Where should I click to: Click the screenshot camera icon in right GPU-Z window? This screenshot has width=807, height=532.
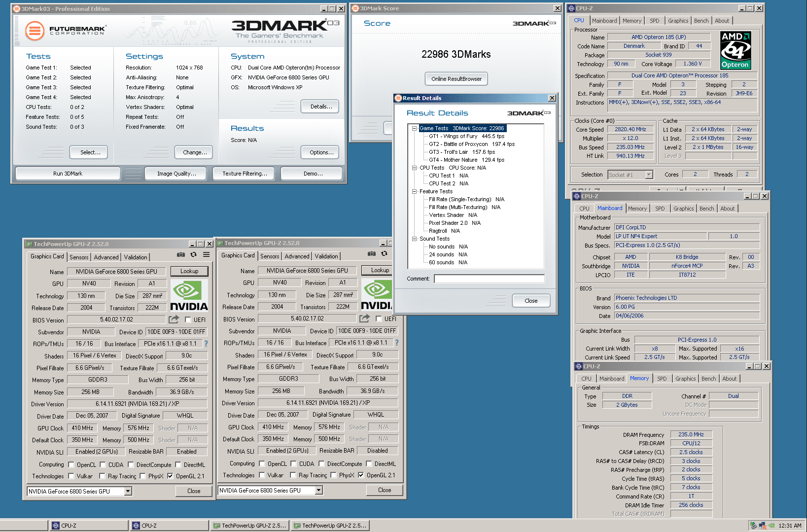372,254
